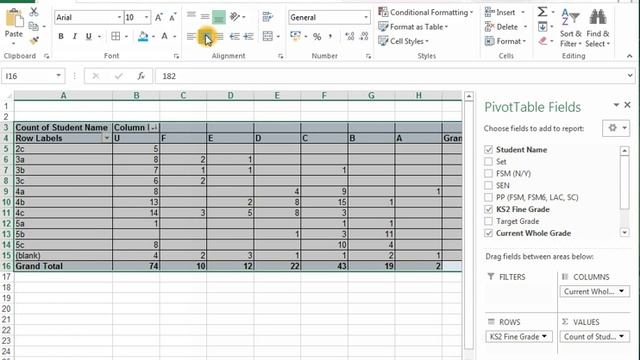Close the PivotTable Fields pane
This screenshot has width=640, height=360.
[x=627, y=105]
